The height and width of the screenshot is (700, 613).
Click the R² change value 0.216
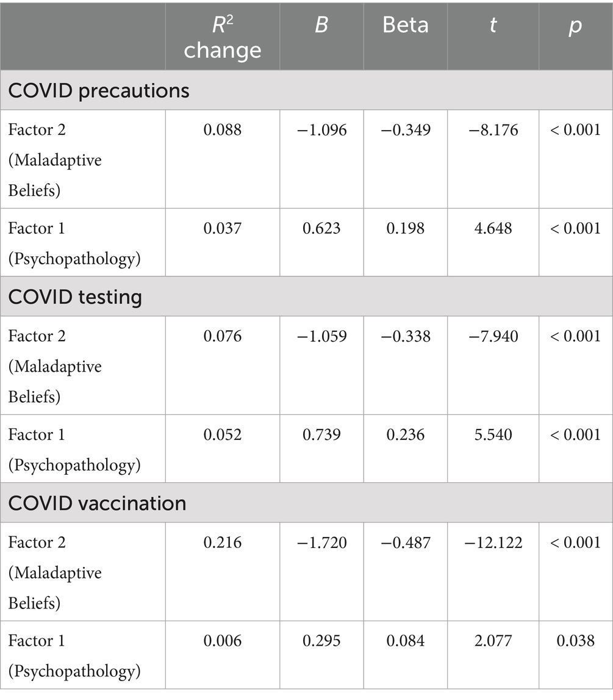pyautogui.click(x=222, y=542)
